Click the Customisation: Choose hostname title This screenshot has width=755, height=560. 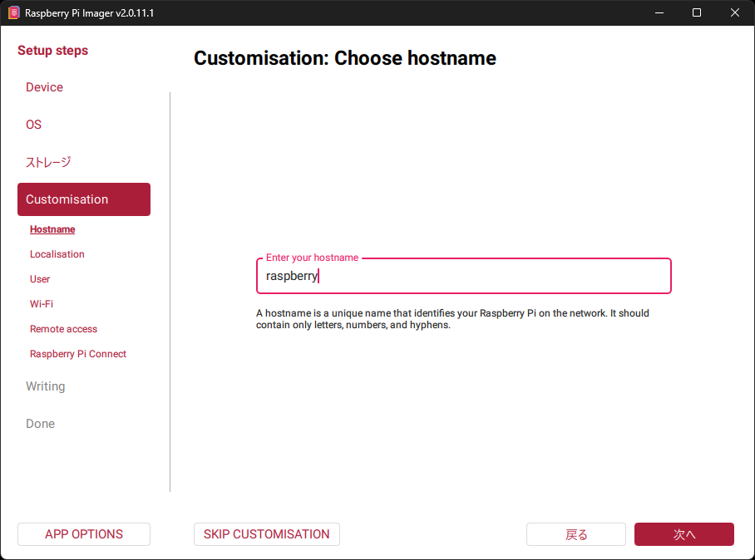click(x=345, y=58)
